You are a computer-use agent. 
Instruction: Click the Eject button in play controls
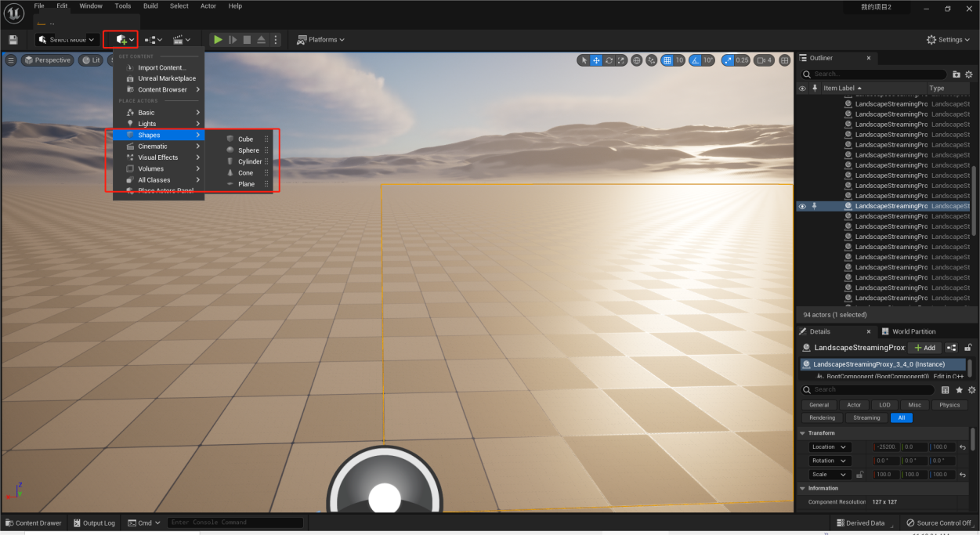point(262,39)
